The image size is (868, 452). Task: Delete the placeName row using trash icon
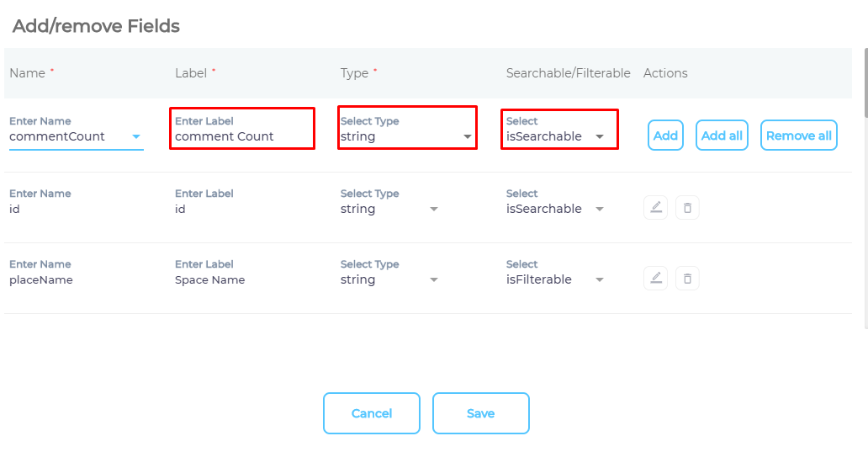pos(687,279)
